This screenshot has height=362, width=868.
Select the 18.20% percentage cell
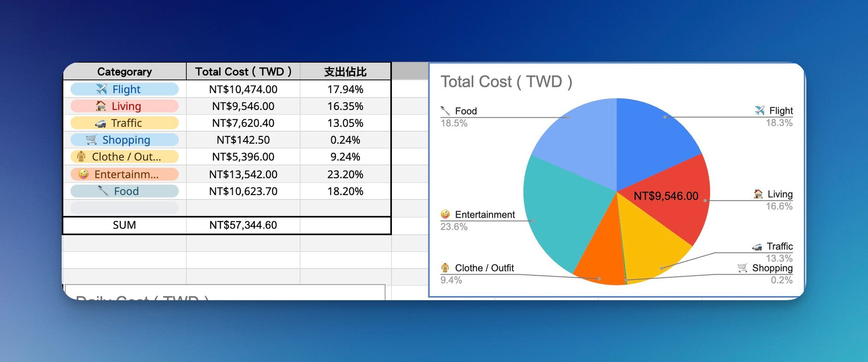tap(345, 191)
